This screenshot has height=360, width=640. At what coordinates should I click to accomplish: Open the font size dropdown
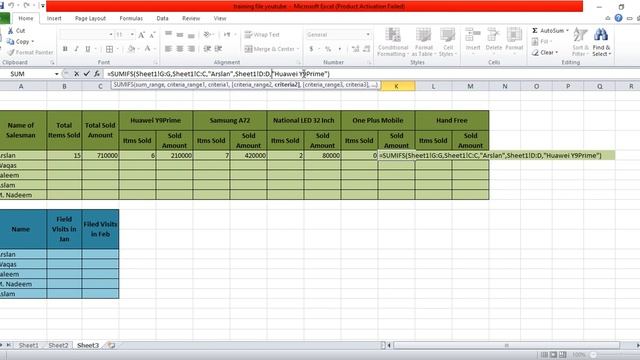(132, 35)
